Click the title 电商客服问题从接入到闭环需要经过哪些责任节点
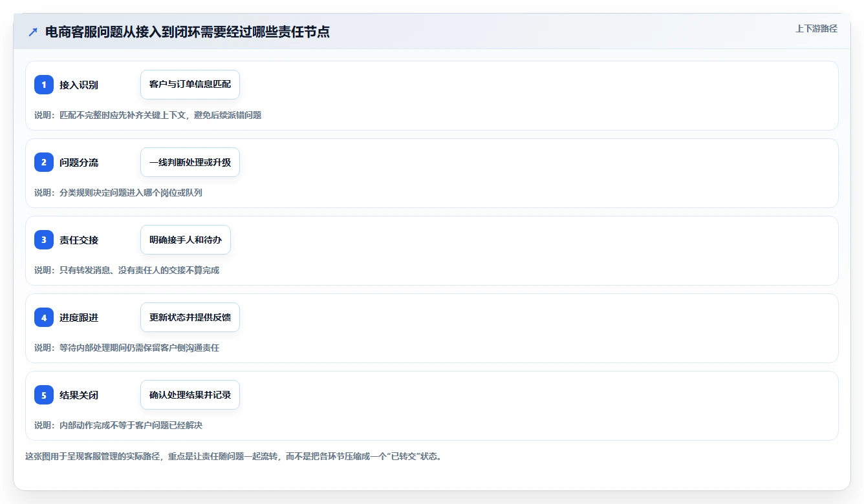 188,32
